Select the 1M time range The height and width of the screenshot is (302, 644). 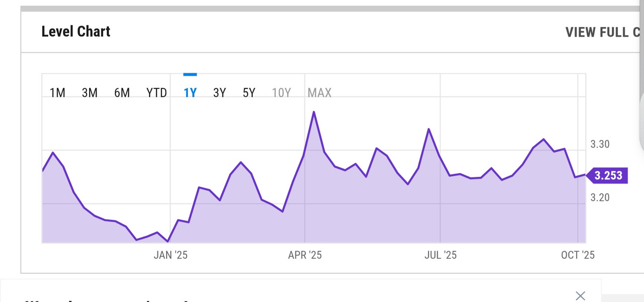click(x=57, y=93)
